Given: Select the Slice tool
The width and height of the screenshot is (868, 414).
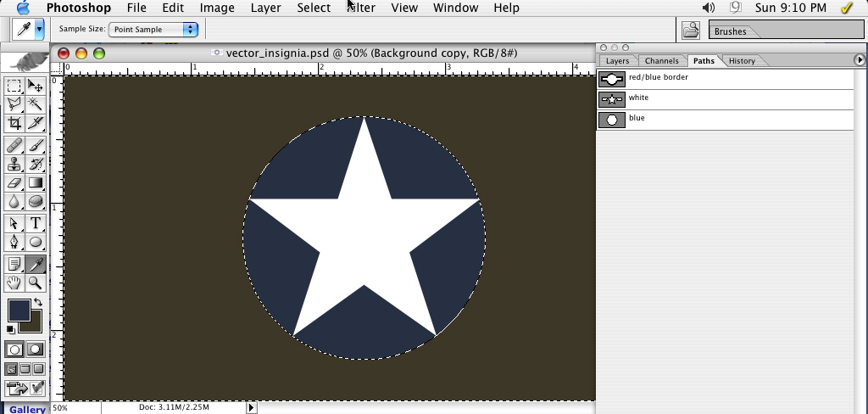Looking at the screenshot, I should pyautogui.click(x=36, y=122).
